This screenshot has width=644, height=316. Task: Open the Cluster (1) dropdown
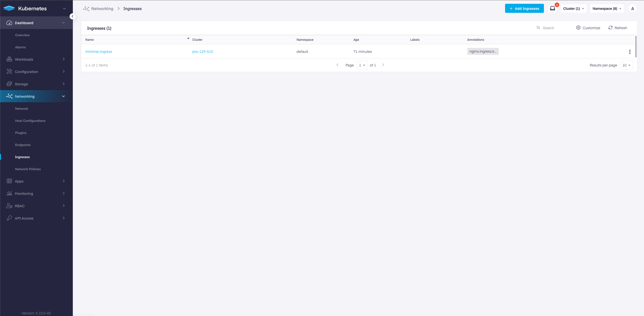(573, 9)
